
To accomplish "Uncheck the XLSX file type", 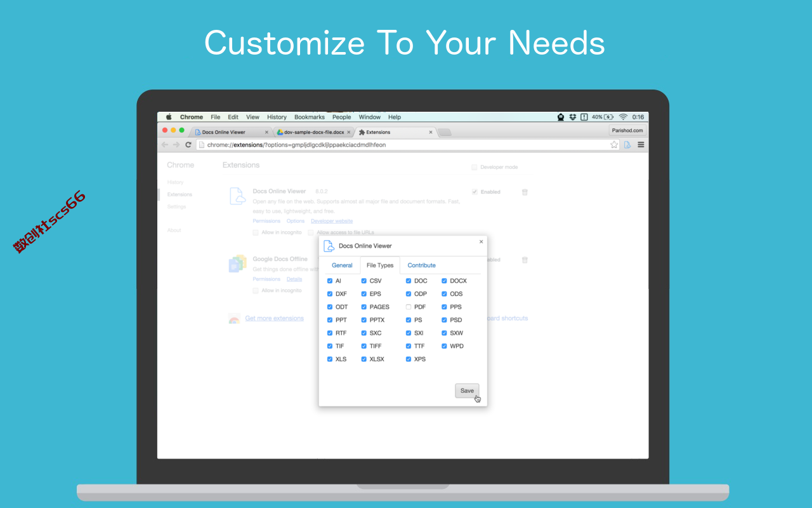I will [364, 359].
